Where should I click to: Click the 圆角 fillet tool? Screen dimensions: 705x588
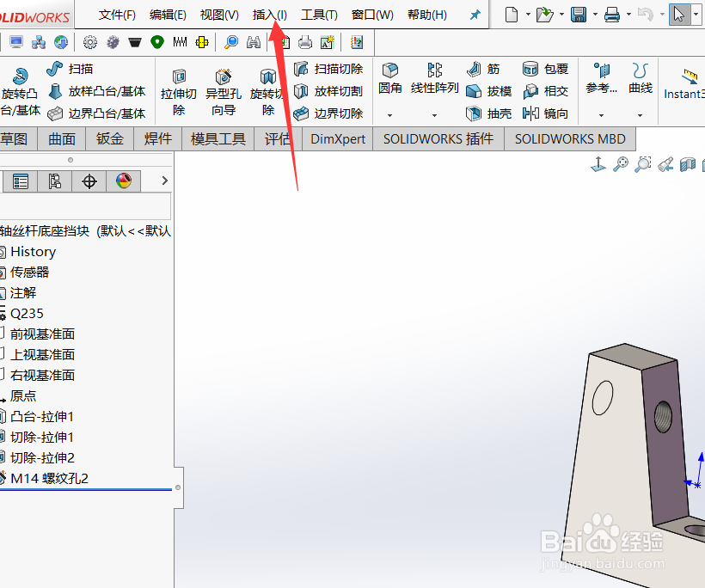coord(389,78)
